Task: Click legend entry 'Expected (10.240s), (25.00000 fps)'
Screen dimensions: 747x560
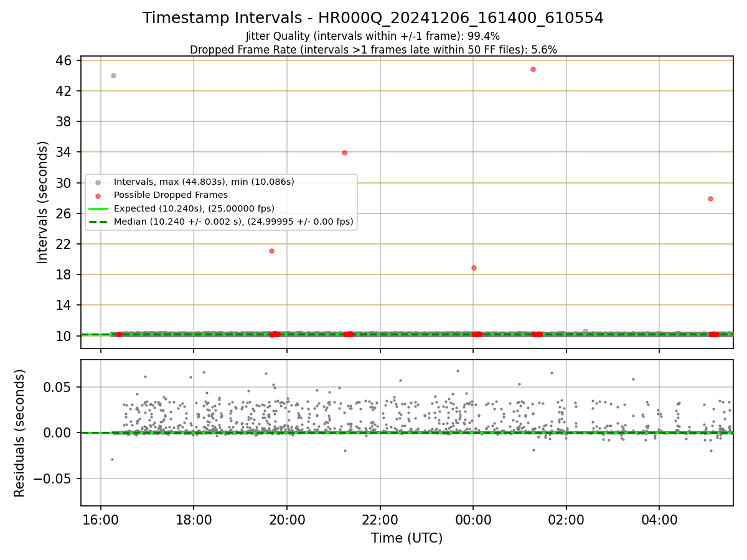Action: pos(194,208)
